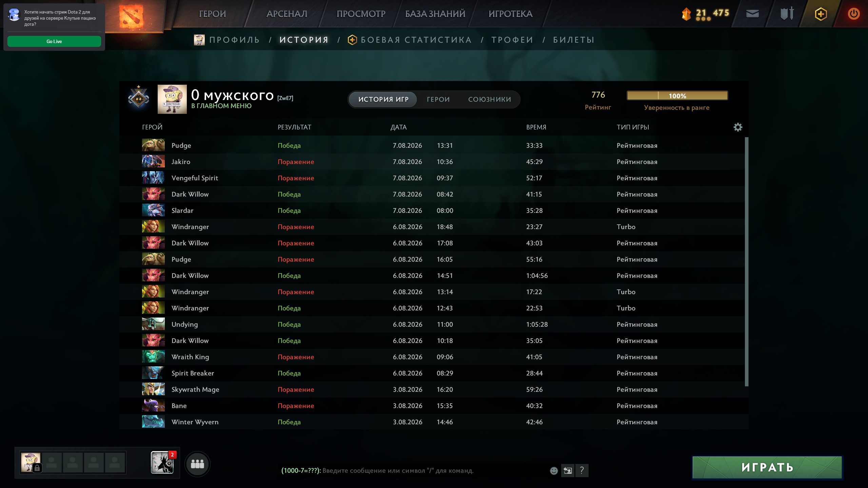Open the Pudge match at 16:05
This screenshot has width=868, height=488.
(x=432, y=259)
